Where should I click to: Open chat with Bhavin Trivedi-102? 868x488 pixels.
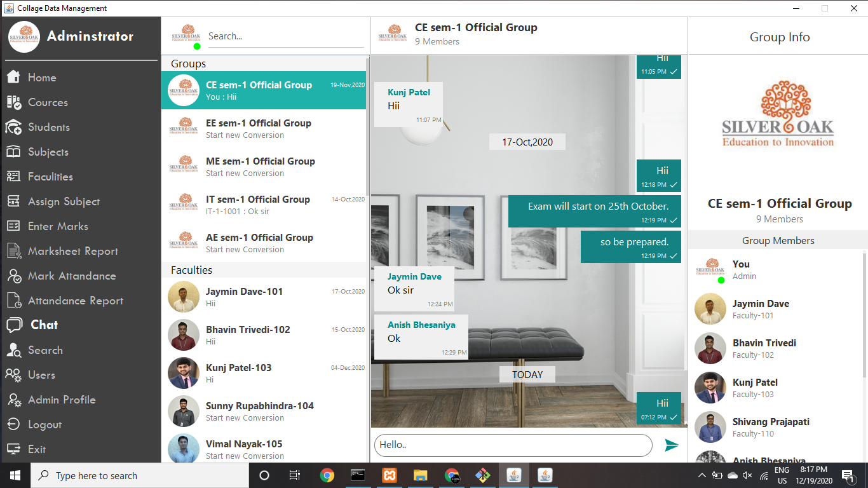(264, 335)
